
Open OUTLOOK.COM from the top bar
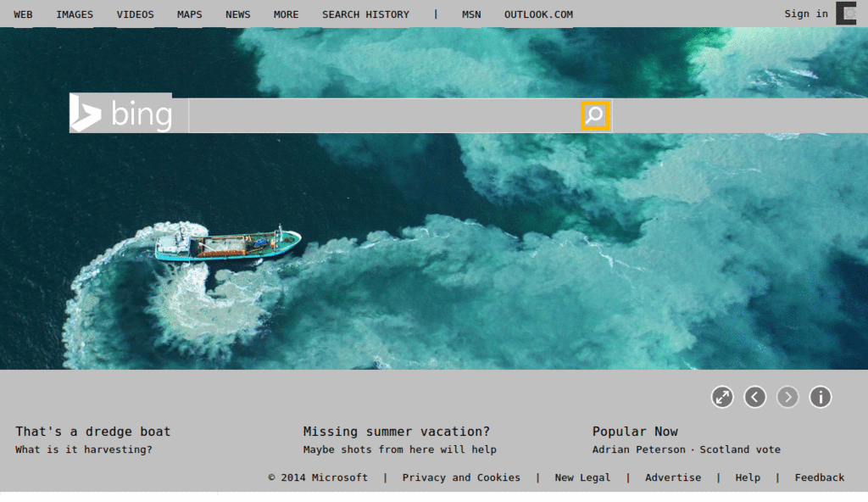(537, 14)
